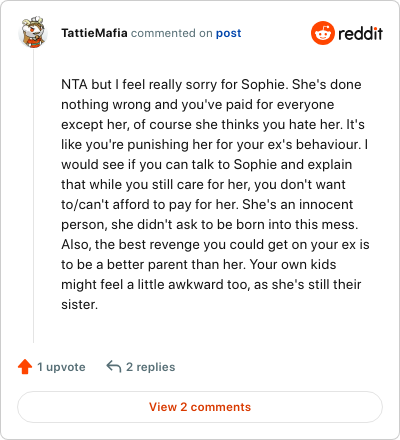Click the curved reply arrow icon
The image size is (400, 440).
(x=114, y=366)
